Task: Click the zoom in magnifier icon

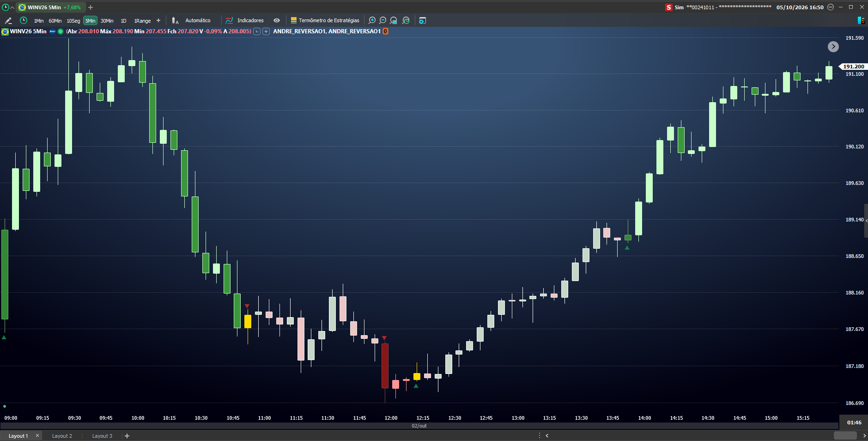Action: pos(372,20)
